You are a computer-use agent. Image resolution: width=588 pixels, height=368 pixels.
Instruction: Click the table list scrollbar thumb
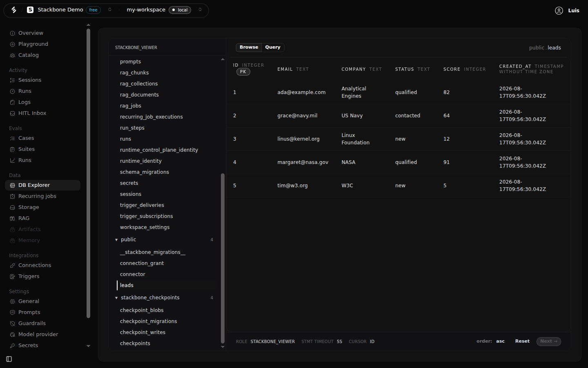(223, 258)
